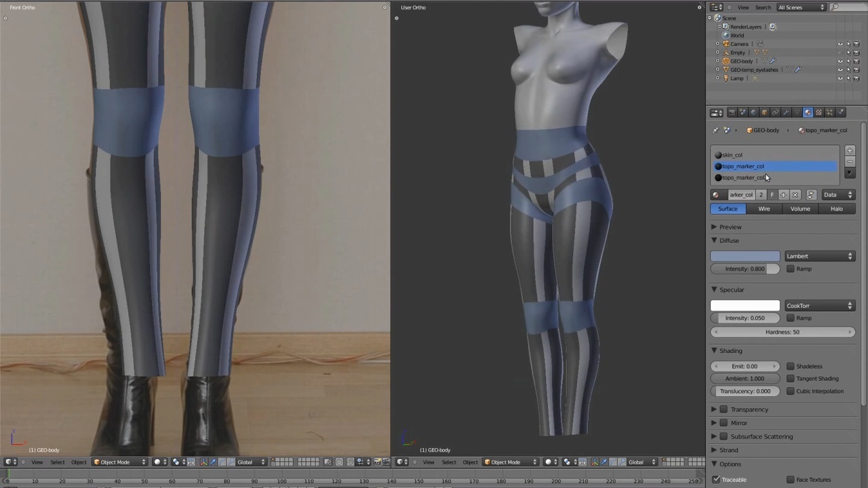Switch to the Wire material type tab
868x488 pixels.
(x=764, y=209)
